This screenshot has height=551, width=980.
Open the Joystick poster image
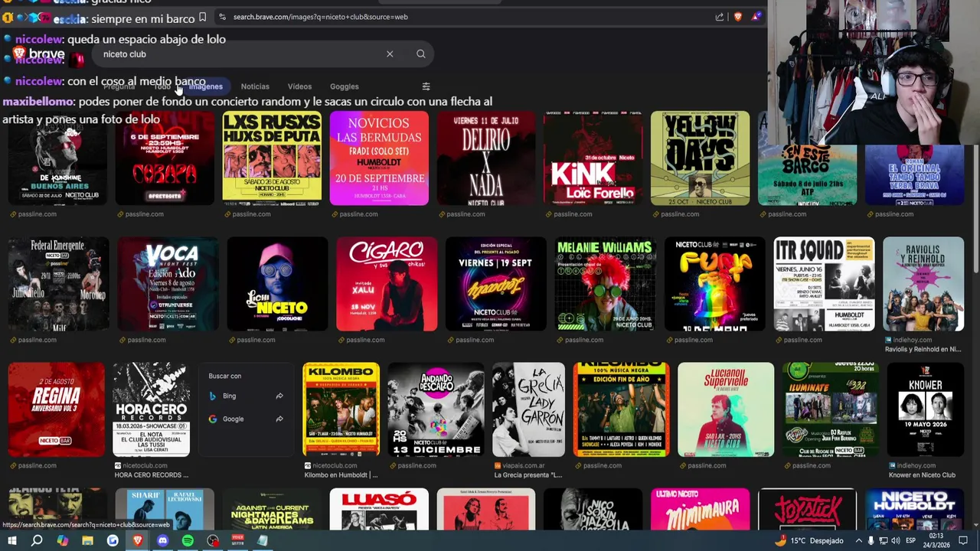(808, 509)
